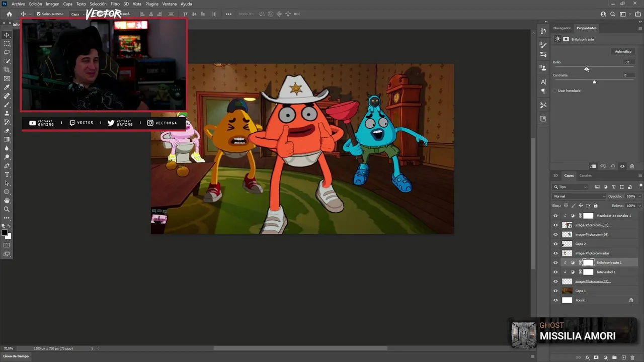Screen dimensions: 644x362
Task: Click more options ellipsis in options bar
Action: point(228,14)
